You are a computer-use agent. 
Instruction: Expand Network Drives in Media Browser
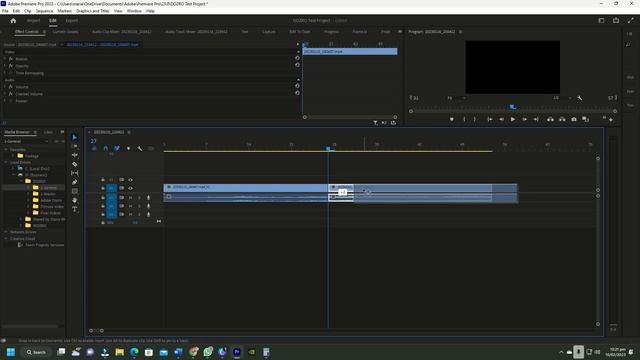click(6, 232)
